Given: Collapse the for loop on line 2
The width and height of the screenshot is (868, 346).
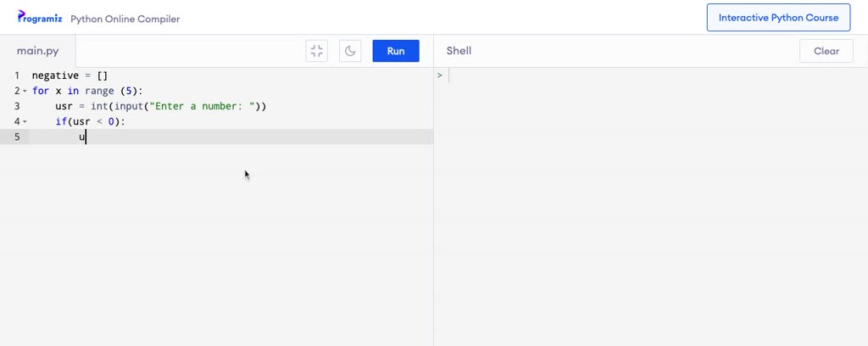Looking at the screenshot, I should point(25,91).
